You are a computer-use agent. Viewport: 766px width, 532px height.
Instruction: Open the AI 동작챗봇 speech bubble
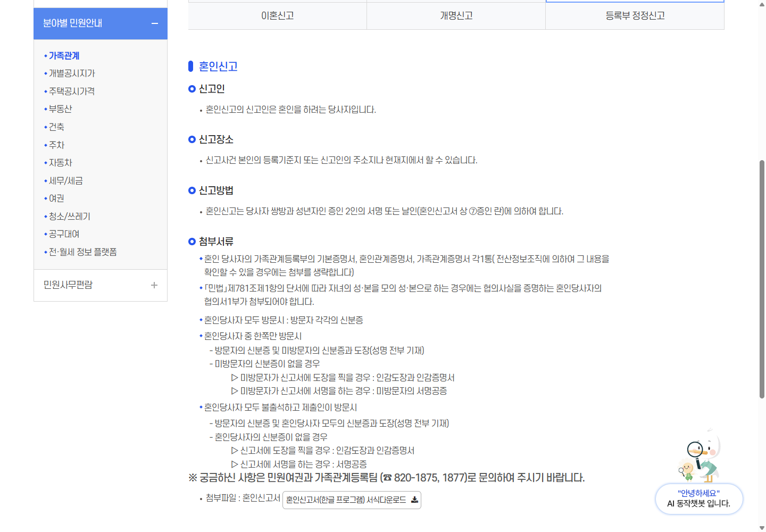699,498
